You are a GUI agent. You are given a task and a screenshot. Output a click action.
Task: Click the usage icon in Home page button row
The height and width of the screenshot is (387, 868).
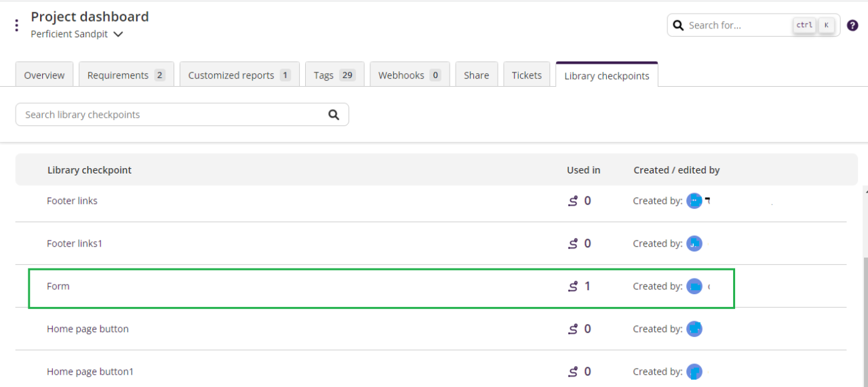[573, 329]
